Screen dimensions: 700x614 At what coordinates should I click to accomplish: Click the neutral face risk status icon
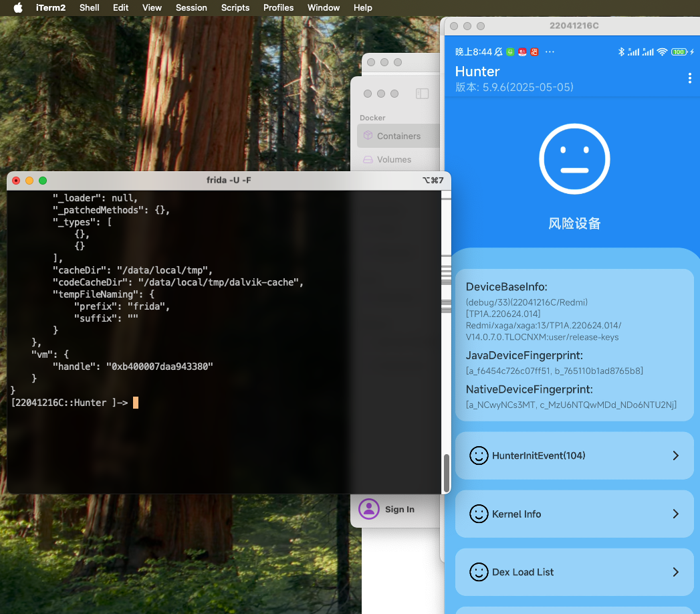point(574,160)
